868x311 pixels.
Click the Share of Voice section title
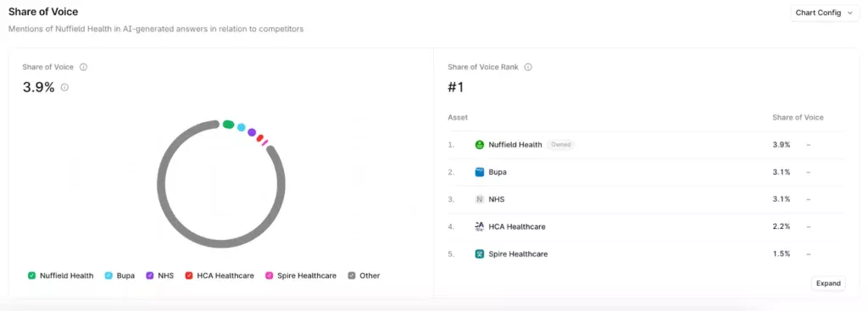(x=43, y=12)
